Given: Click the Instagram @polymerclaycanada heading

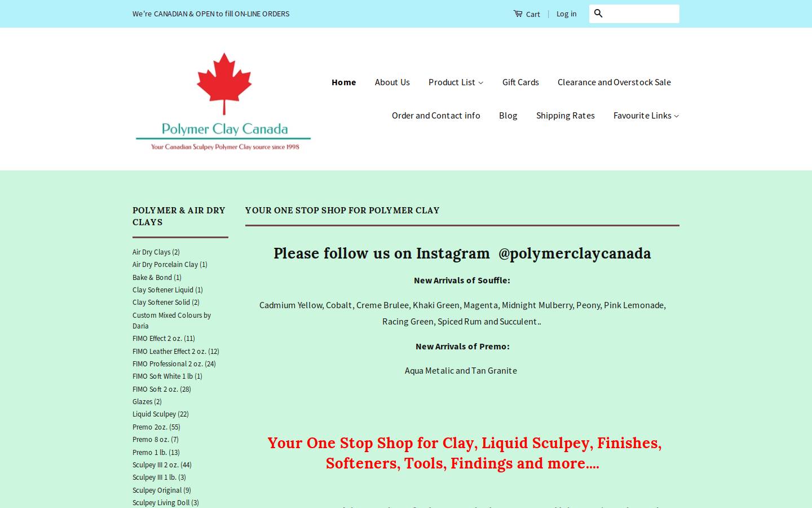Looking at the screenshot, I should tap(462, 253).
